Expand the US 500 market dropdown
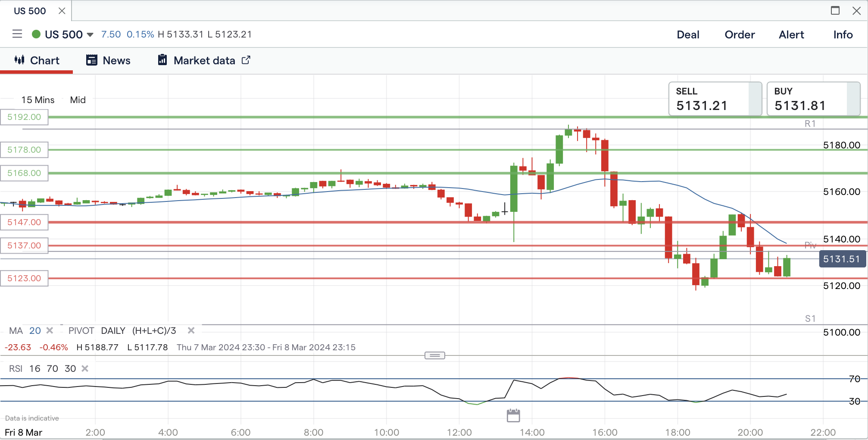 pyautogui.click(x=90, y=35)
